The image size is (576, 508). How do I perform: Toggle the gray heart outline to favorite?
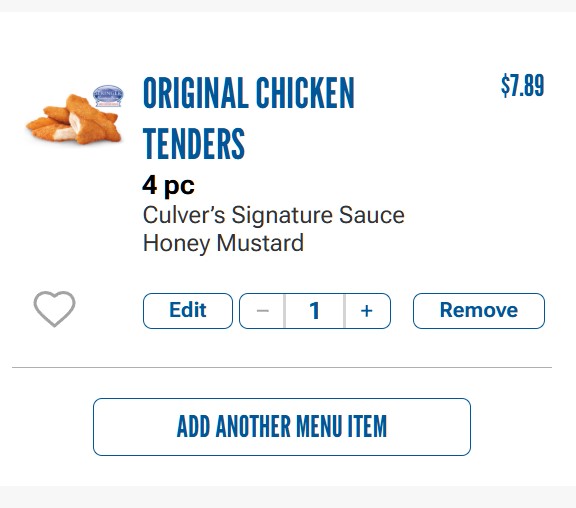(x=54, y=309)
